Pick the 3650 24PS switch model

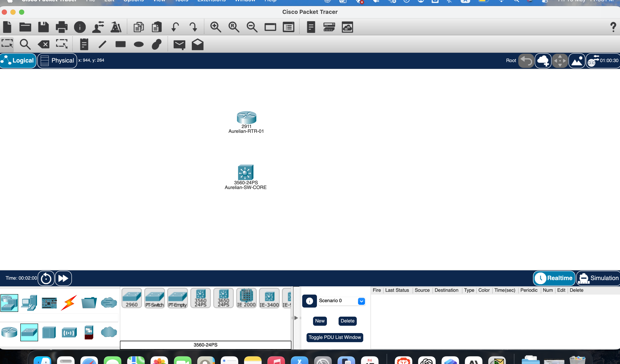(223, 298)
